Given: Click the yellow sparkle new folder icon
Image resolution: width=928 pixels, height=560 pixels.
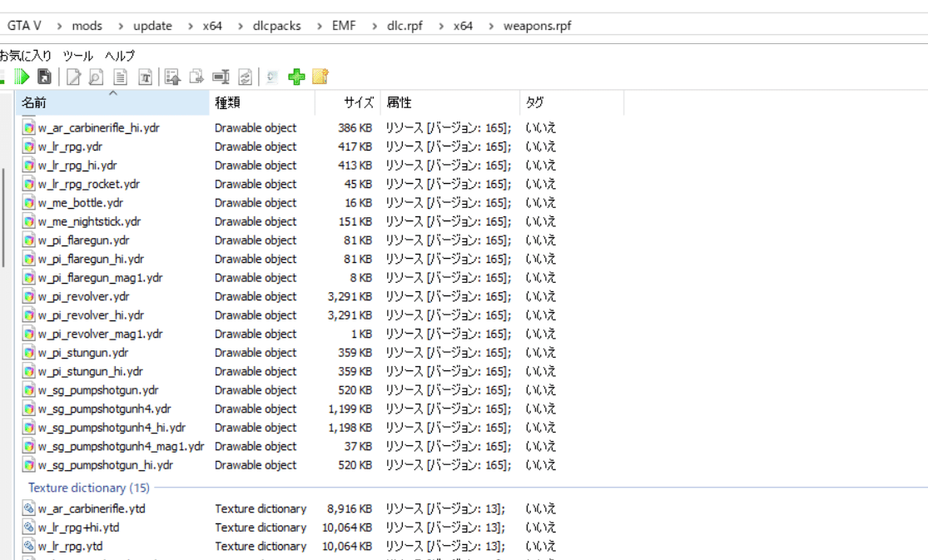Looking at the screenshot, I should click(x=320, y=77).
